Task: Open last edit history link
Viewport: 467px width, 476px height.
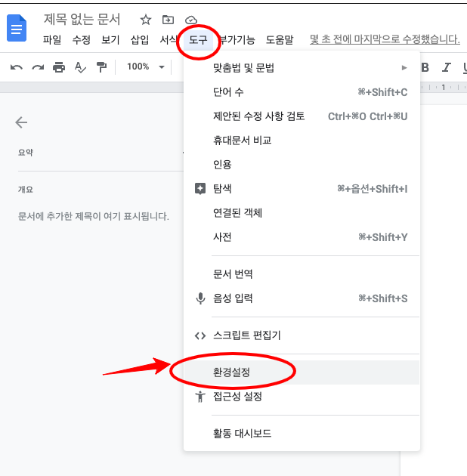Action: (385, 39)
